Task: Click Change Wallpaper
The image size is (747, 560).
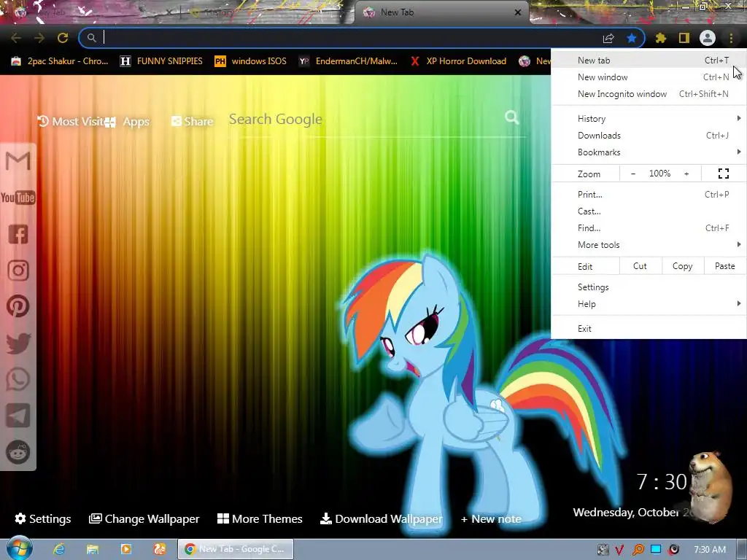Action: (144, 518)
